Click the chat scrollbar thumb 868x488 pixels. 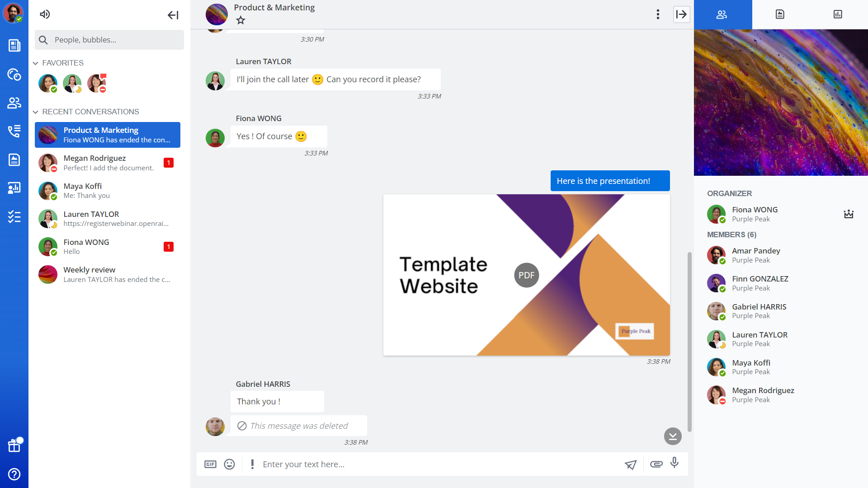(x=689, y=342)
